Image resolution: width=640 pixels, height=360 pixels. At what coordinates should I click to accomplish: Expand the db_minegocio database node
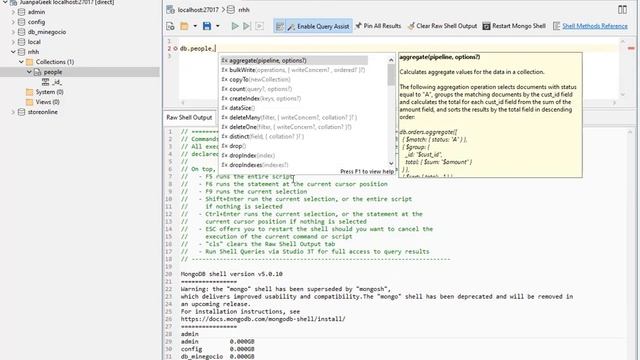tap(13, 32)
